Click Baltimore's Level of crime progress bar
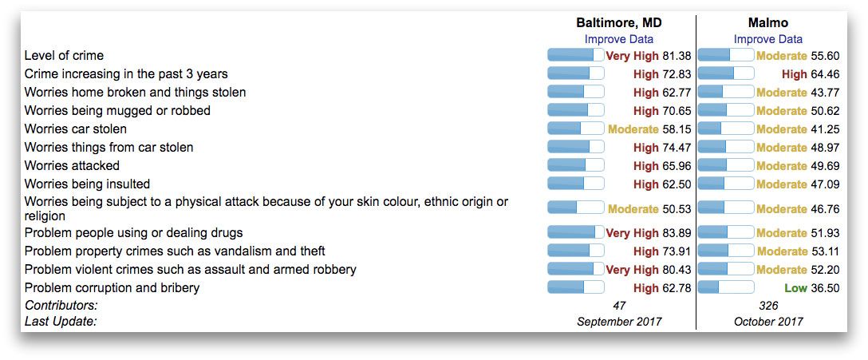The image size is (868, 360). tap(575, 55)
